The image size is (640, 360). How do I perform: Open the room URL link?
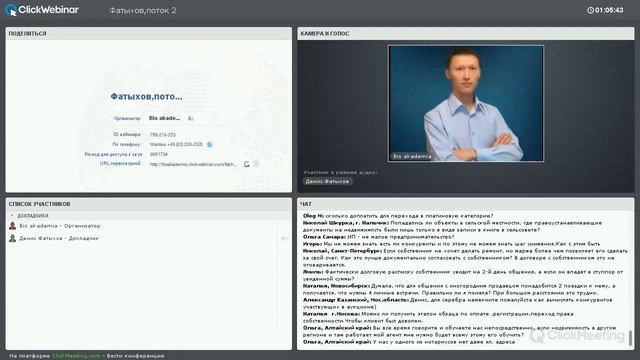tap(193, 164)
